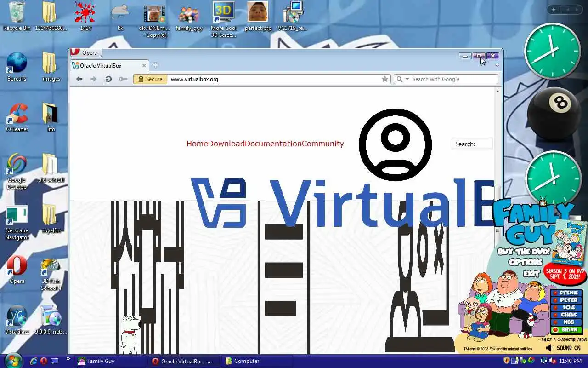Select the Netscape Navigator shortcut
The height and width of the screenshot is (368, 588).
click(17, 222)
